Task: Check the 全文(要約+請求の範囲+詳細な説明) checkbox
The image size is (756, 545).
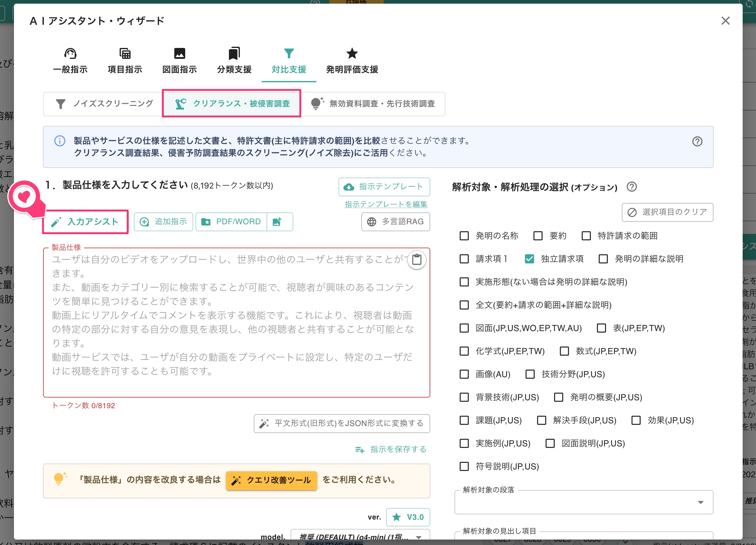Action: point(464,305)
